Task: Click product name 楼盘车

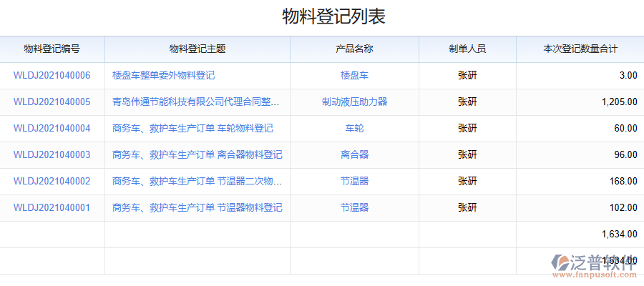Action: click(354, 76)
